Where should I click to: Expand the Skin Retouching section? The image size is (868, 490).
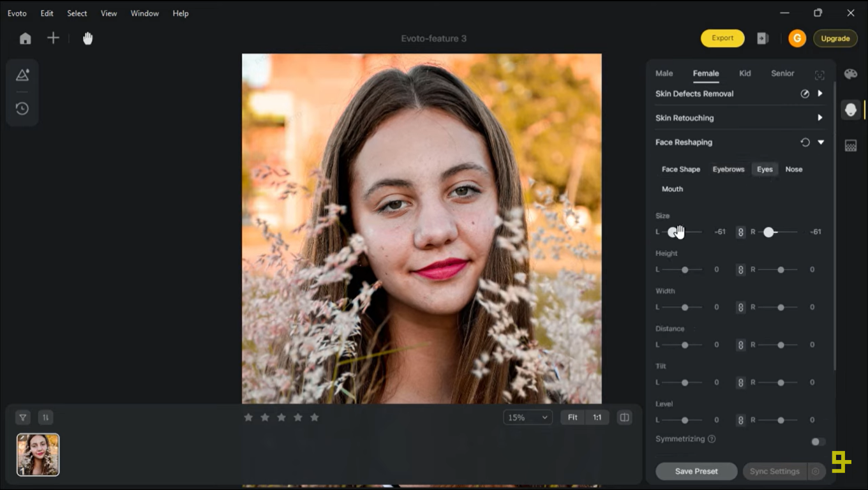coord(821,117)
